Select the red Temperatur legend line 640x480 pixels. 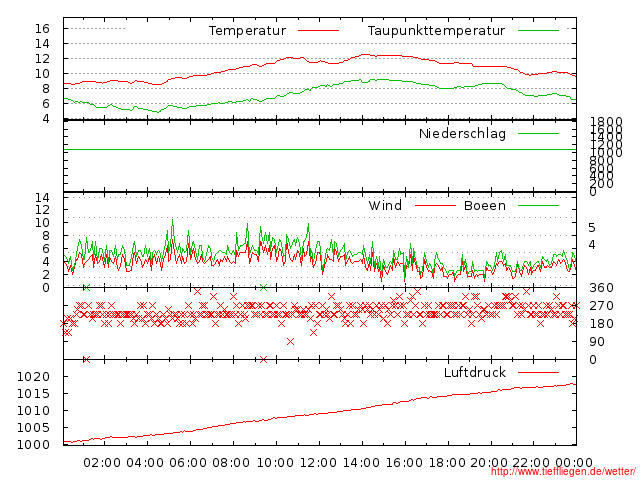click(x=318, y=31)
